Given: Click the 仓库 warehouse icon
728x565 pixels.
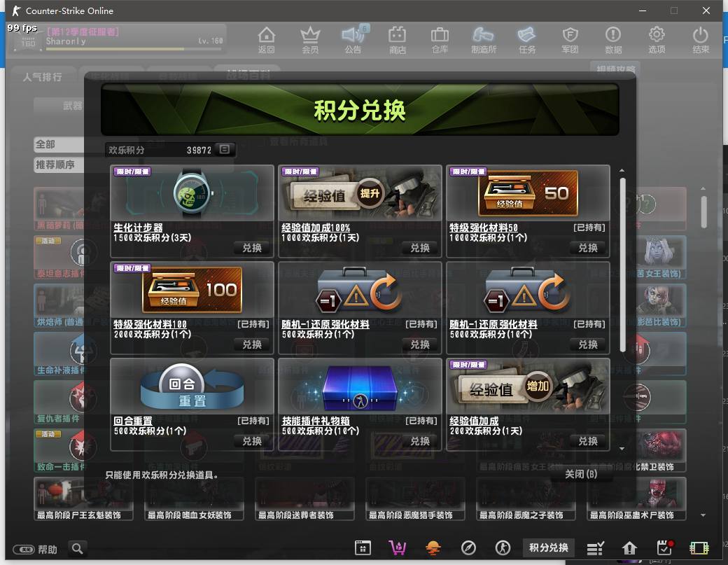Looking at the screenshot, I should (x=440, y=39).
